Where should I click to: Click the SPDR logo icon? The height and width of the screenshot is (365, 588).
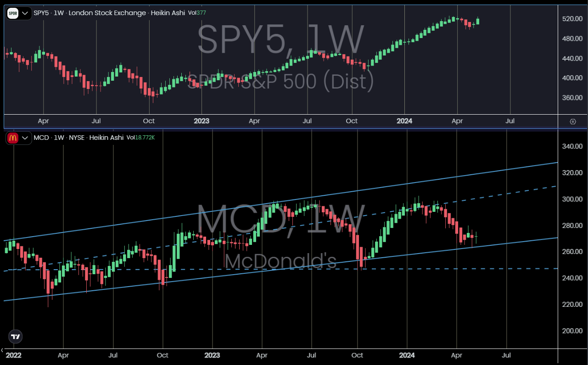point(13,13)
